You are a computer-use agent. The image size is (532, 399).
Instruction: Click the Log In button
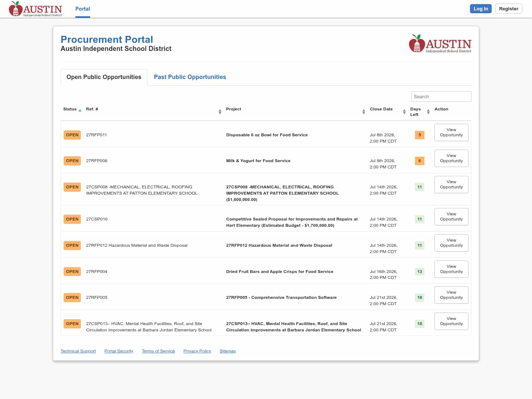pyautogui.click(x=481, y=8)
